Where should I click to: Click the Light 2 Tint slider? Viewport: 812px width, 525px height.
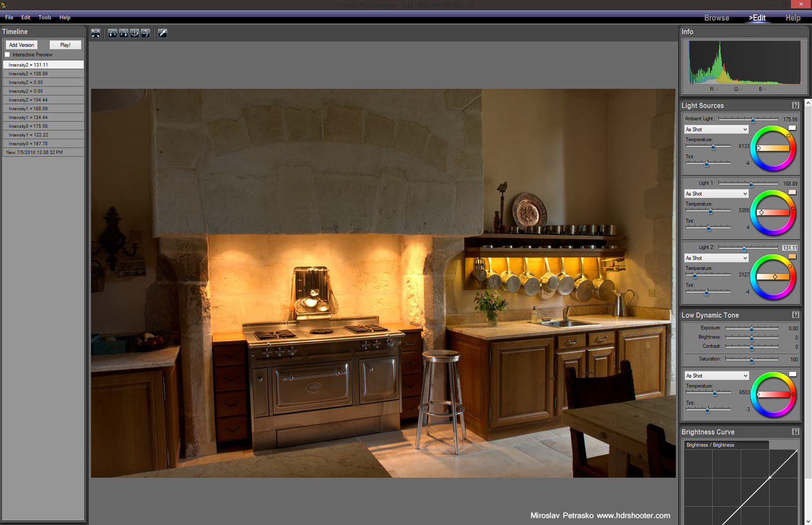point(708,291)
